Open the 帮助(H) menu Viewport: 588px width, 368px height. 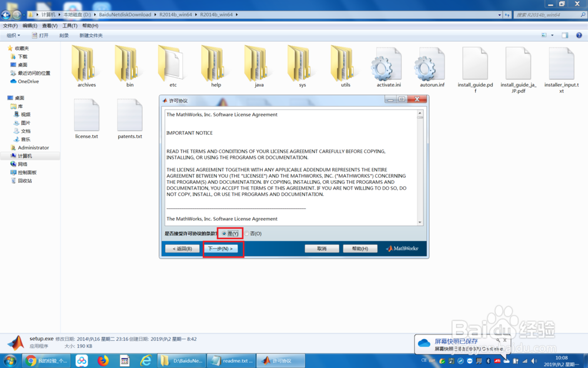pos(90,25)
